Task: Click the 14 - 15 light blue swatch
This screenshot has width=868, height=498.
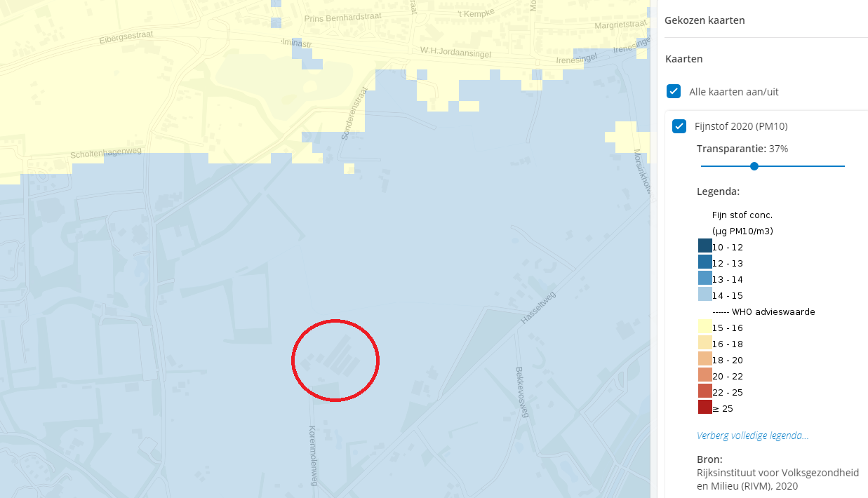Action: point(705,294)
